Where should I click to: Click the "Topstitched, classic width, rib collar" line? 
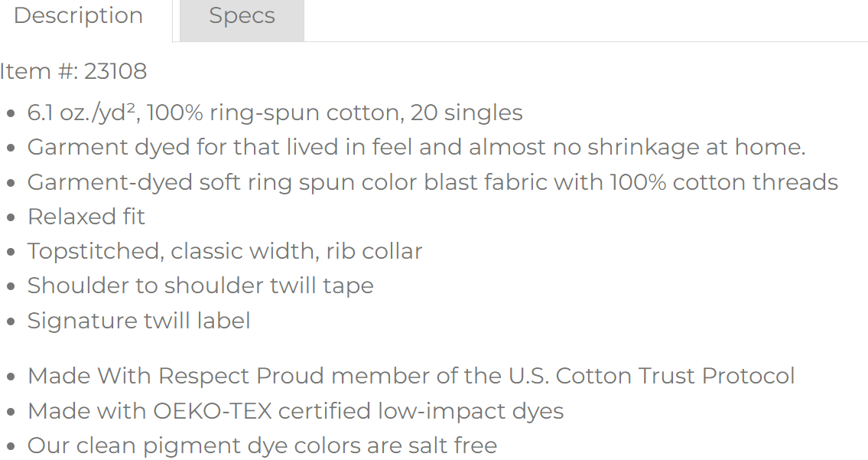(225, 251)
